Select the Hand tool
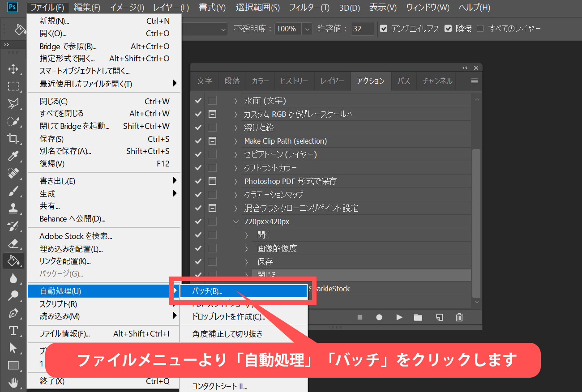Viewport: 582px width, 392px height. pyautogui.click(x=13, y=383)
